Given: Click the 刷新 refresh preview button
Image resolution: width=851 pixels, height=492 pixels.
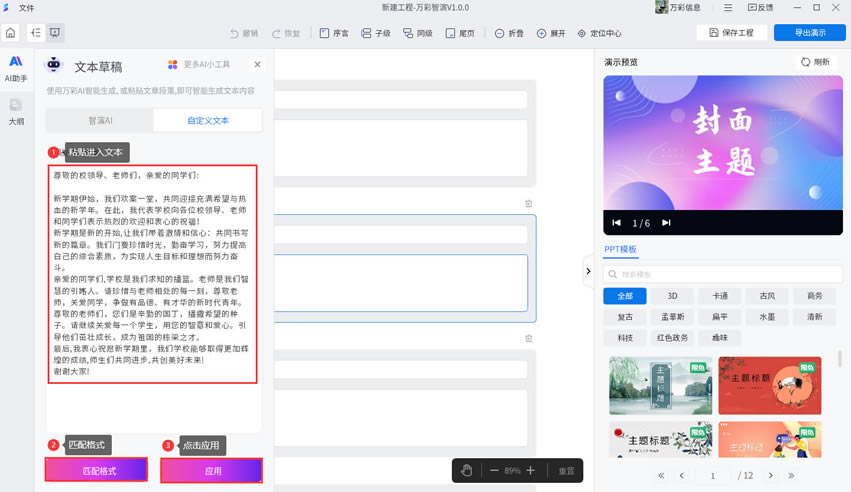Looking at the screenshot, I should click(x=814, y=62).
